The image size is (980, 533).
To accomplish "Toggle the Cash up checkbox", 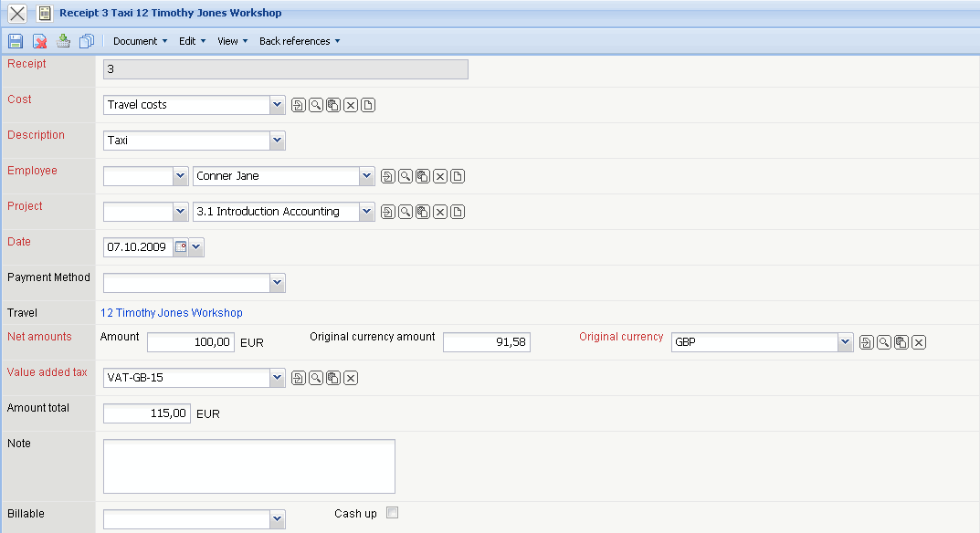I will coord(393,513).
